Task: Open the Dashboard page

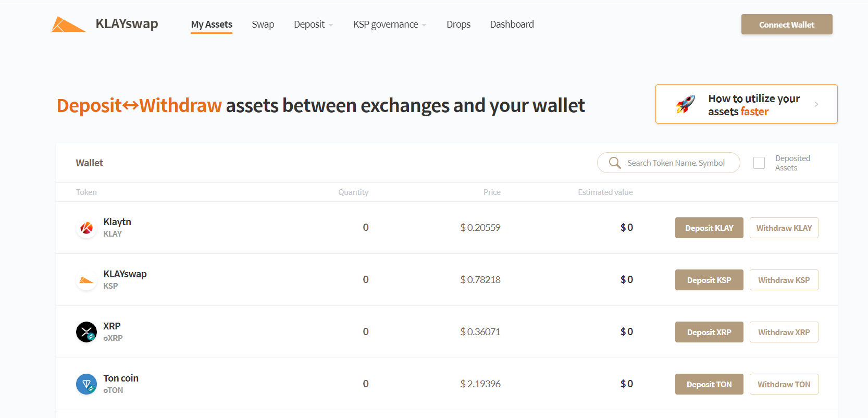Action: coord(512,24)
